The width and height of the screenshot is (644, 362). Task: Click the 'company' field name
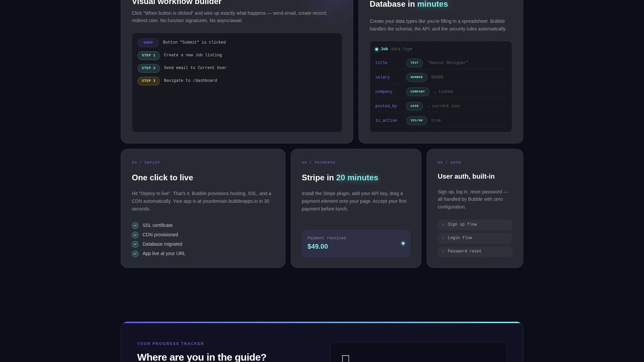(x=384, y=92)
